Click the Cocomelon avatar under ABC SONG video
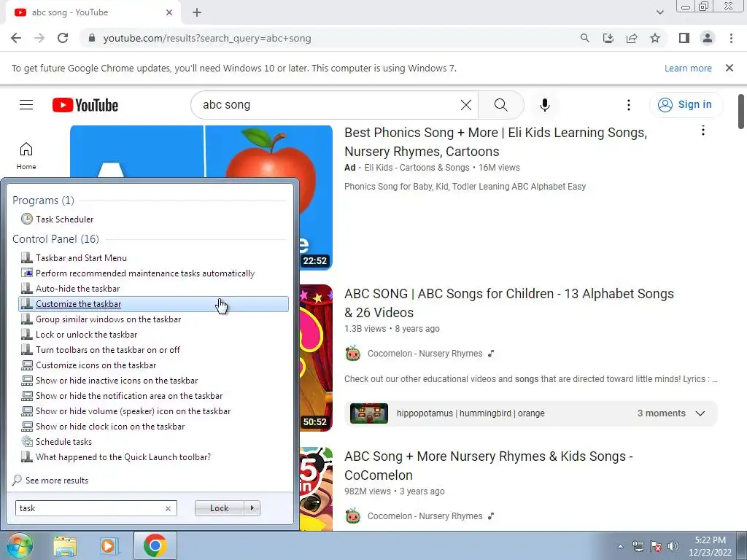The image size is (747, 560). click(x=353, y=354)
